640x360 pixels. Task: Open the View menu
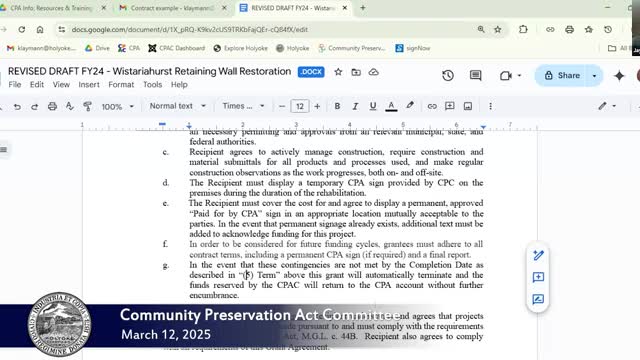(x=61, y=84)
